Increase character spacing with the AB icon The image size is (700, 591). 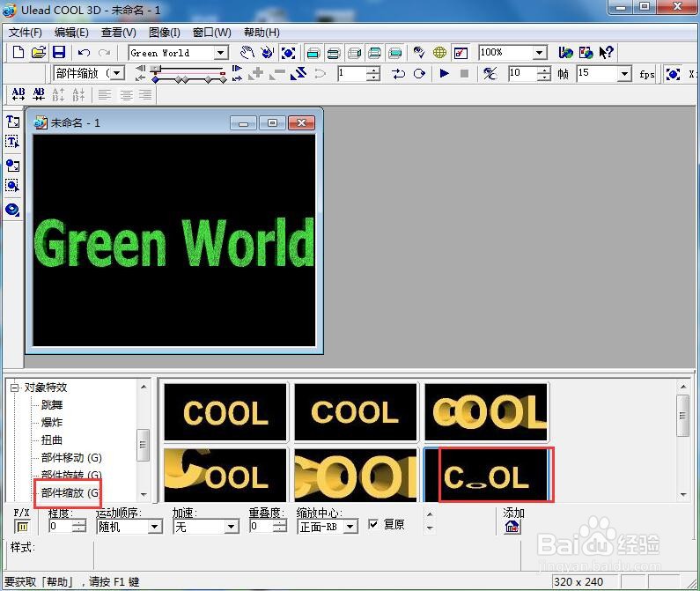click(x=18, y=94)
